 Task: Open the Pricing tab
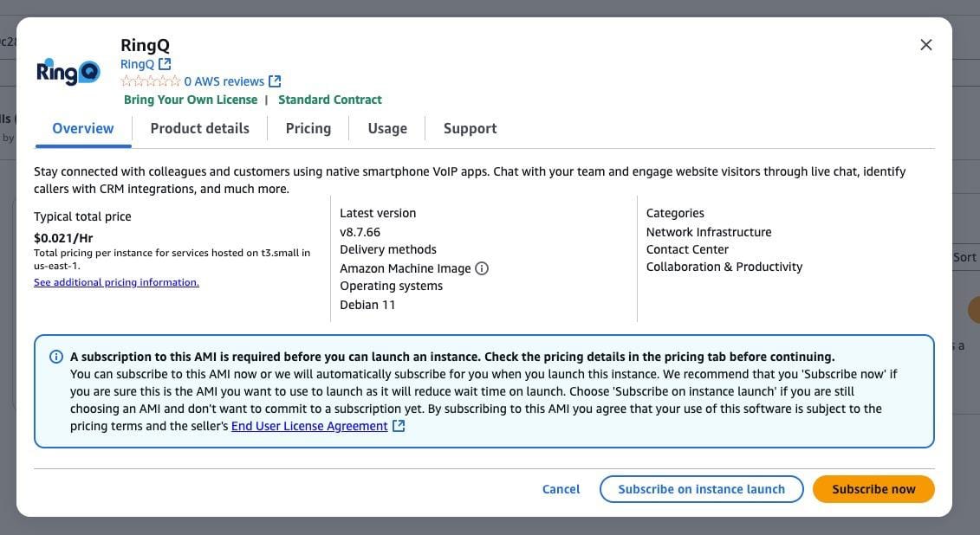click(308, 128)
